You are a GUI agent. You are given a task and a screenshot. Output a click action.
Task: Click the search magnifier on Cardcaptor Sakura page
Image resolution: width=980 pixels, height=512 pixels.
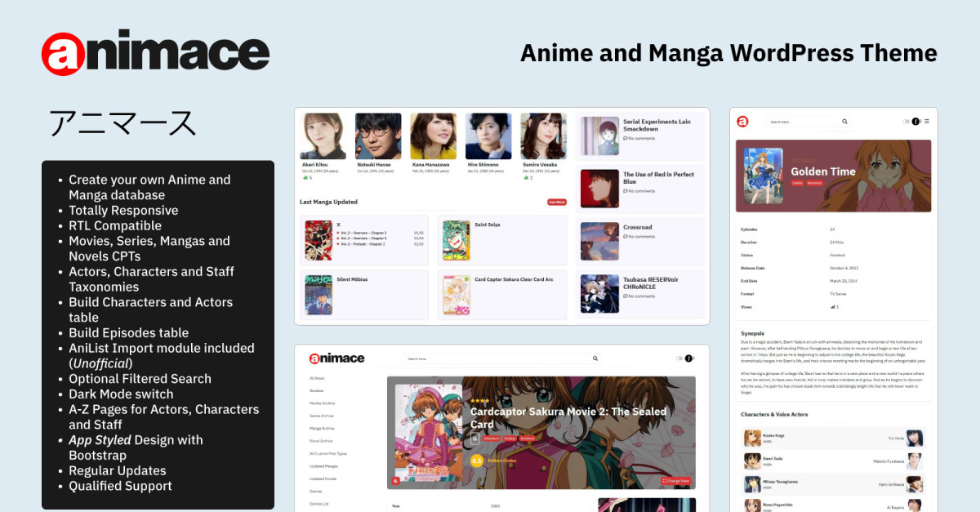[595, 358]
